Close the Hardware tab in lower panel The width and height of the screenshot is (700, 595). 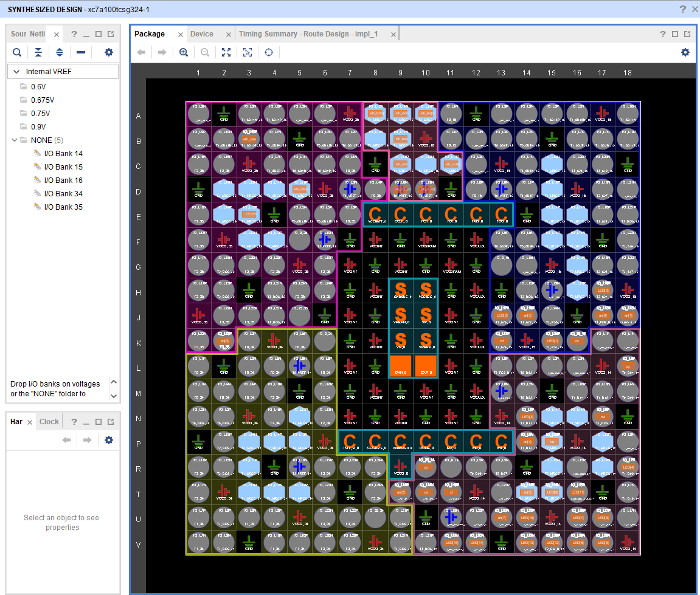(29, 422)
